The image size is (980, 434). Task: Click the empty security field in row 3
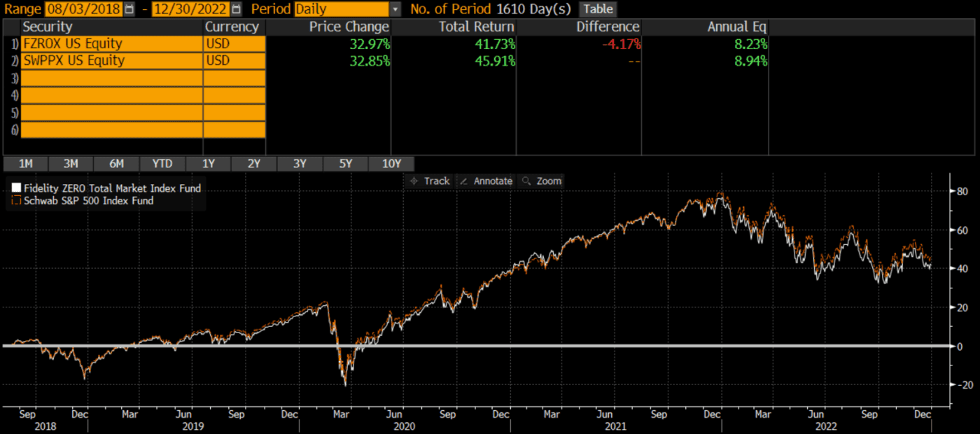coord(111,78)
